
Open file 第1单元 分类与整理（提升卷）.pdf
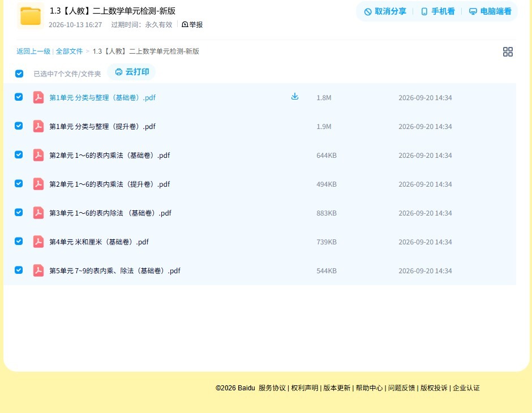tap(102, 127)
